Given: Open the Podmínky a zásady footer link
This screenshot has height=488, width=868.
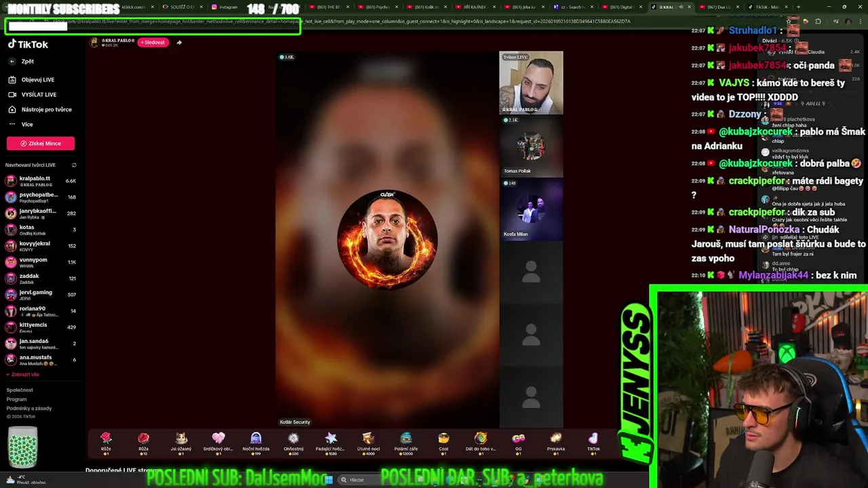Looking at the screenshot, I should pyautogui.click(x=29, y=408).
